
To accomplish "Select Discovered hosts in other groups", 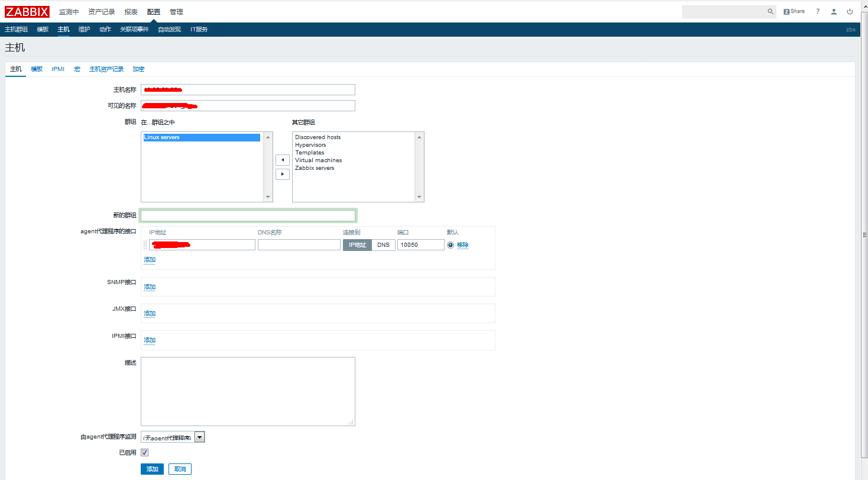I will (x=318, y=137).
